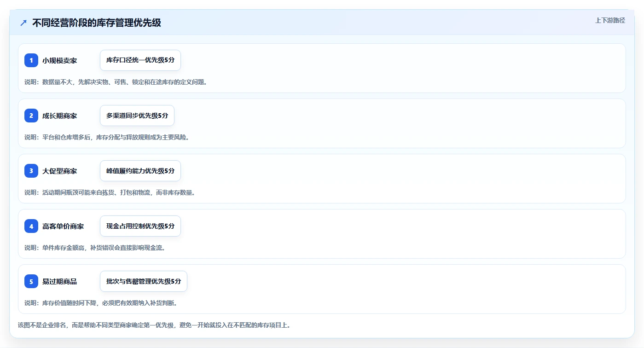Screen dimensions: 644x348
Task: Click the footer note starting 该图不是企业排名
Action: (x=154, y=325)
